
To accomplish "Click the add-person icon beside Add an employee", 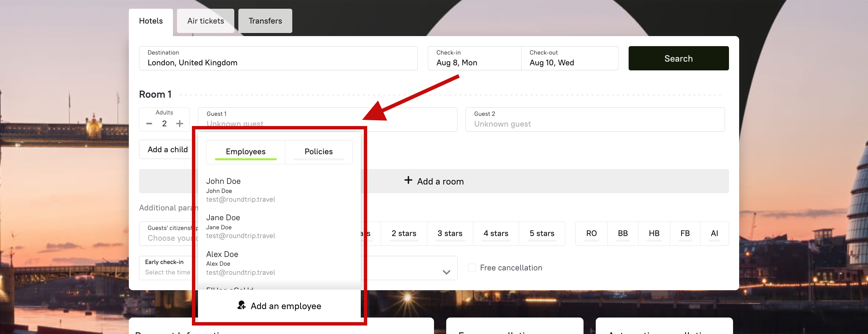I will point(241,305).
